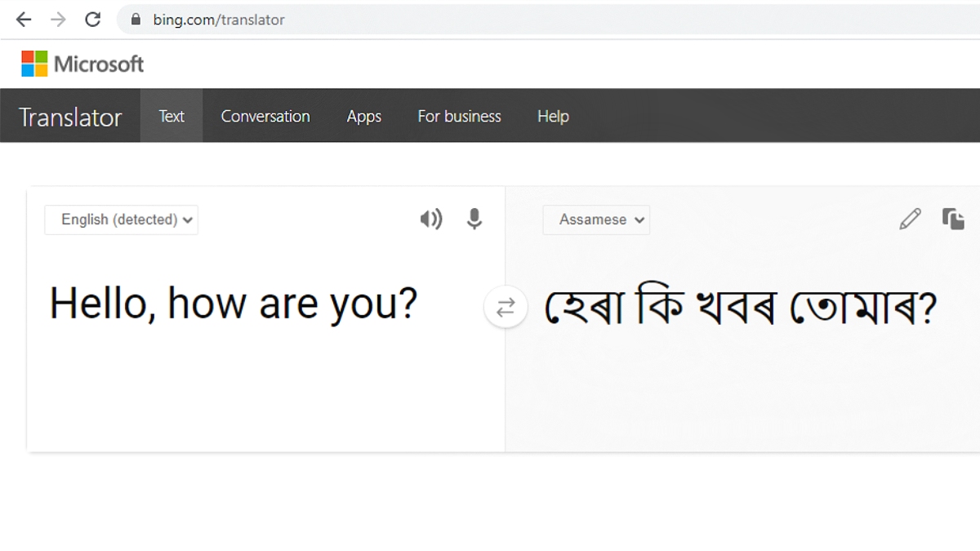Select the microphone icon for voice input

pos(474,219)
